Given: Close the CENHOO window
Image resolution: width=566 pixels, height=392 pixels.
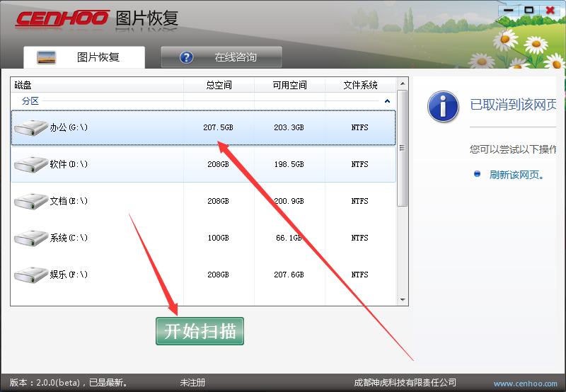Looking at the screenshot, I should pos(550,10).
